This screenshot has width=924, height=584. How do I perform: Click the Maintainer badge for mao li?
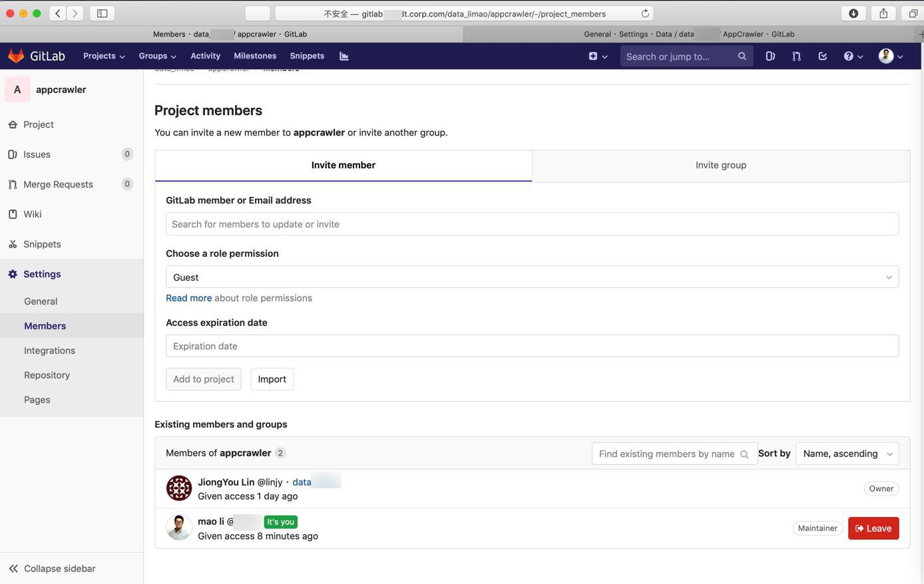tap(817, 528)
